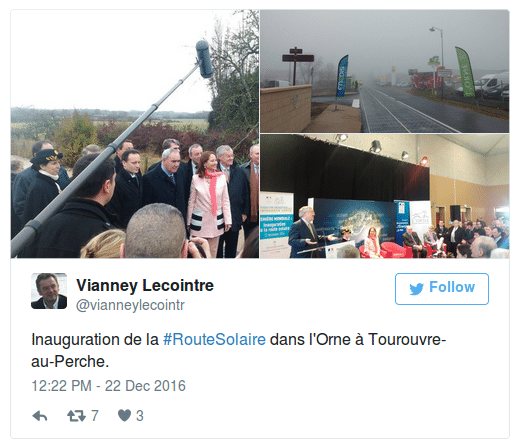Click the 'dans l'Orne à Tourouvre-' text
This screenshot has width=520, height=447.
pos(358,340)
